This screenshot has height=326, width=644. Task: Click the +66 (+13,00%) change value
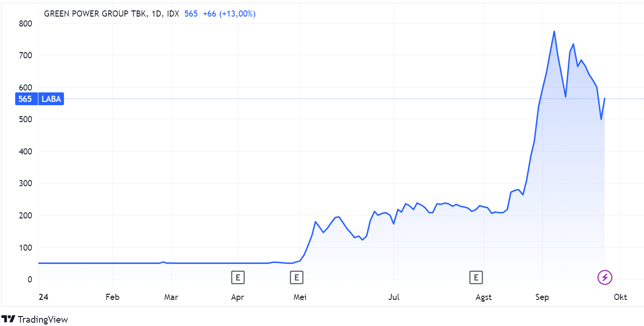click(229, 14)
